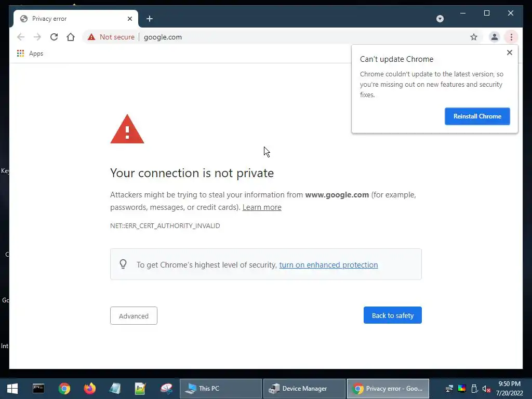Go back with the browser back arrow
Screen dimensions: 532x399
pyautogui.click(x=21, y=37)
